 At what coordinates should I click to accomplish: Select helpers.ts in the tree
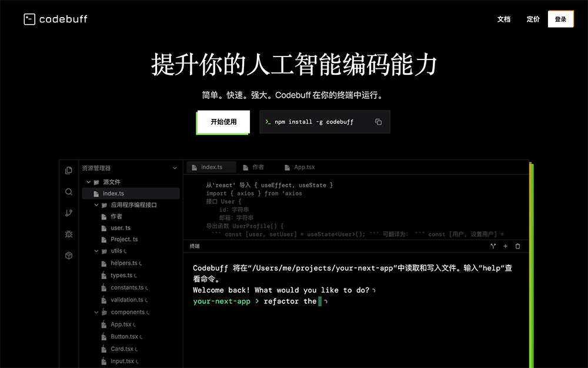(124, 263)
